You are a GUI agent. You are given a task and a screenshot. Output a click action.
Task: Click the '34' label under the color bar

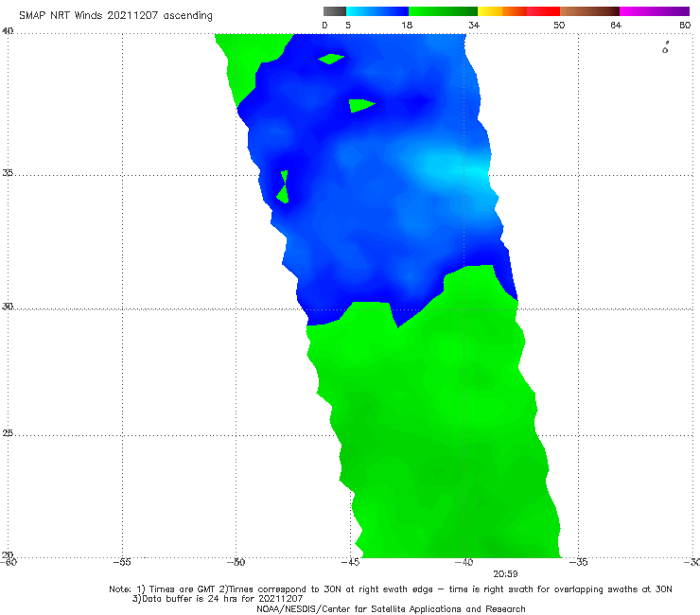(474, 25)
